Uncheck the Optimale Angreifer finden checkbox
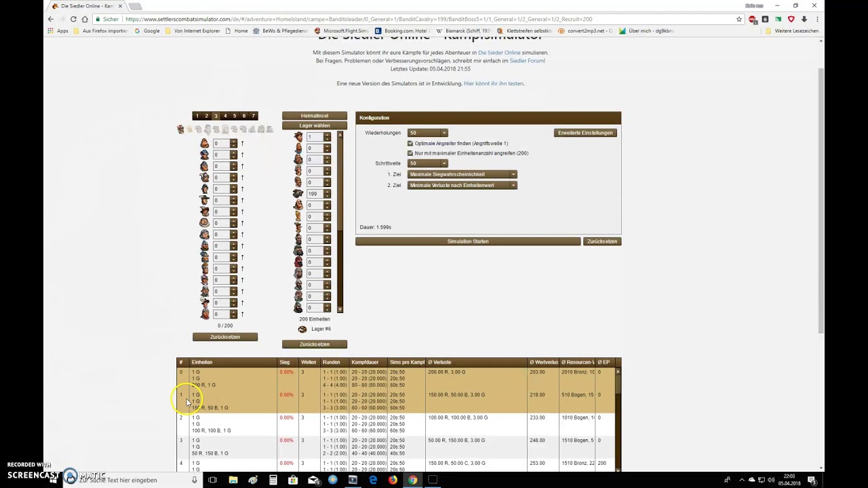 click(410, 143)
